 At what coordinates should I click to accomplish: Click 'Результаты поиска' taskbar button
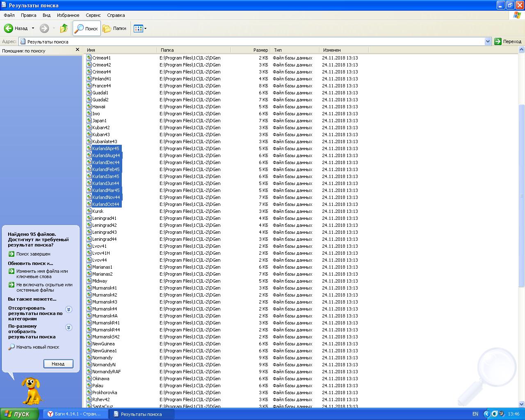coord(142,414)
